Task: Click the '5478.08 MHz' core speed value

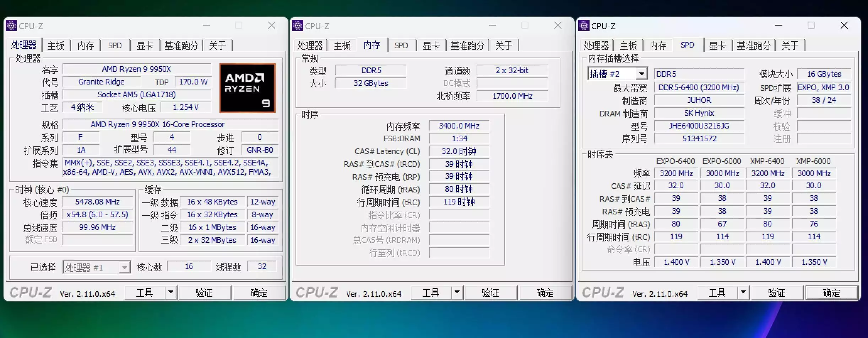Action: tap(97, 202)
